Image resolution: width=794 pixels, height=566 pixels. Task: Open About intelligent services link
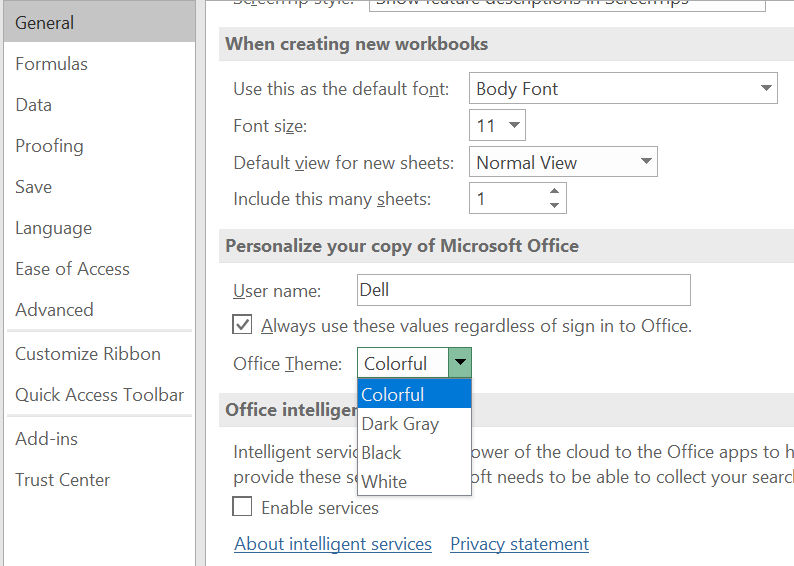tap(333, 544)
